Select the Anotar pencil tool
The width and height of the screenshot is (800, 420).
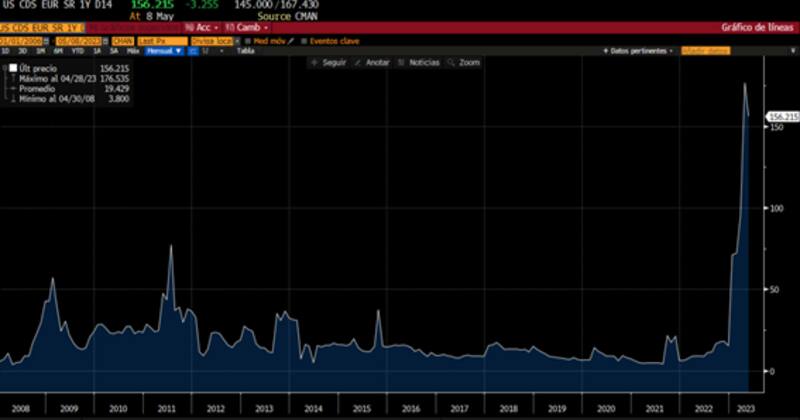372,62
